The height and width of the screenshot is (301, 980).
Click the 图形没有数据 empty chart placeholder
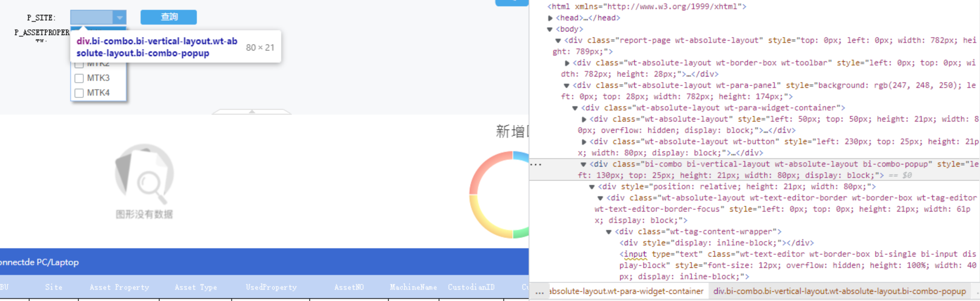pos(144,181)
